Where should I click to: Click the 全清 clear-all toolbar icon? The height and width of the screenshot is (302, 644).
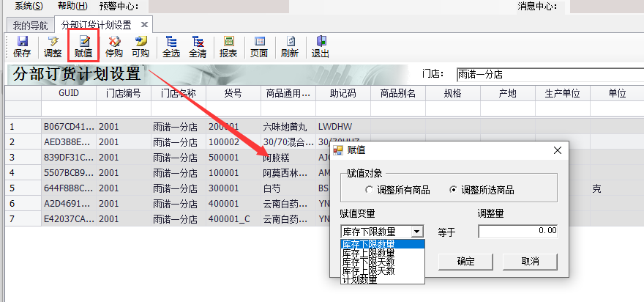coord(198,47)
